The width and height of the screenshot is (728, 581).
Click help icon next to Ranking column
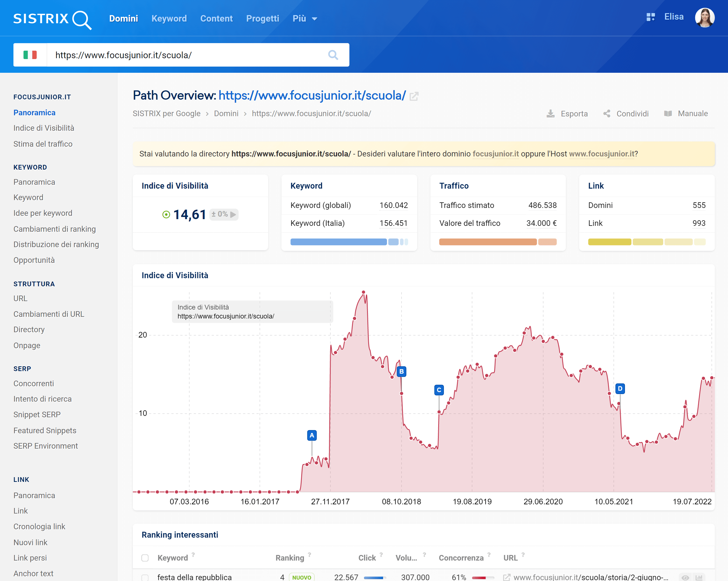coord(309,554)
